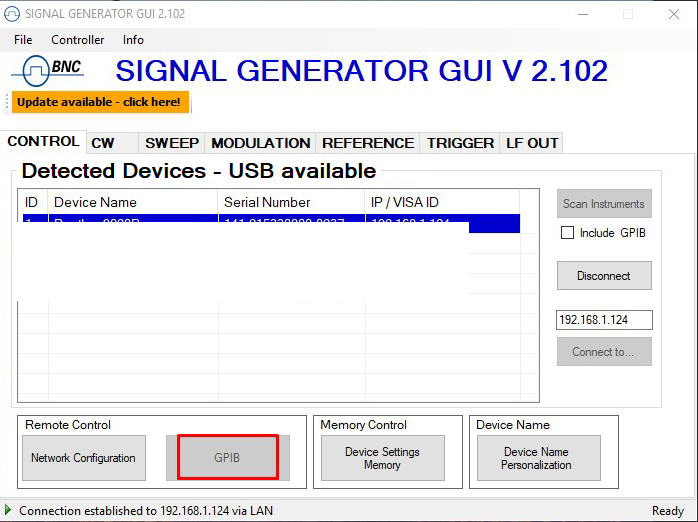
Task: Switch to the MODULATION tab
Action: click(260, 143)
